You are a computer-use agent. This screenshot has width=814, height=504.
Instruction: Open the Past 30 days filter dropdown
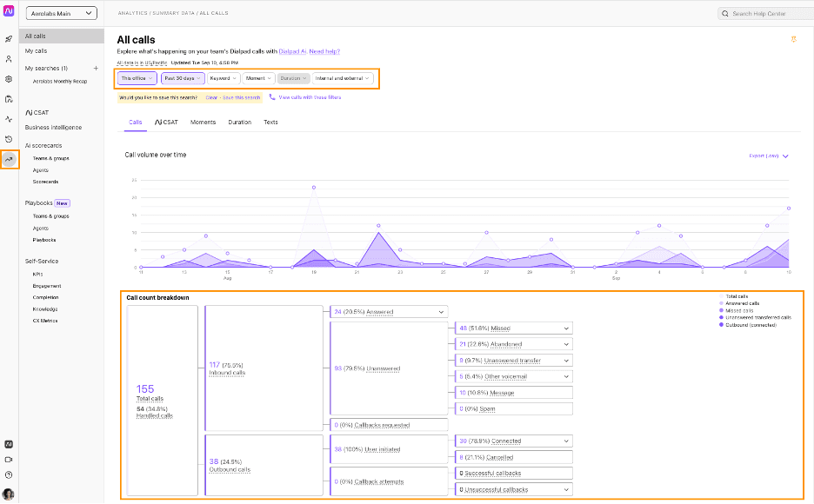(x=183, y=78)
